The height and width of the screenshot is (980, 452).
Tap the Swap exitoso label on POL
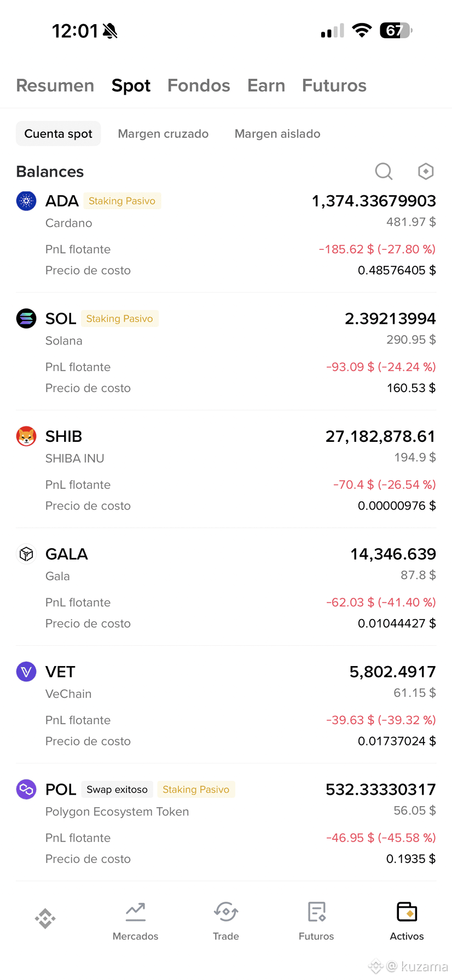117,789
